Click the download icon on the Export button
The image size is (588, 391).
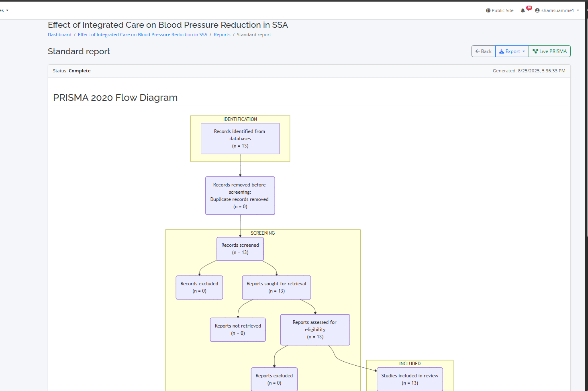click(x=502, y=51)
